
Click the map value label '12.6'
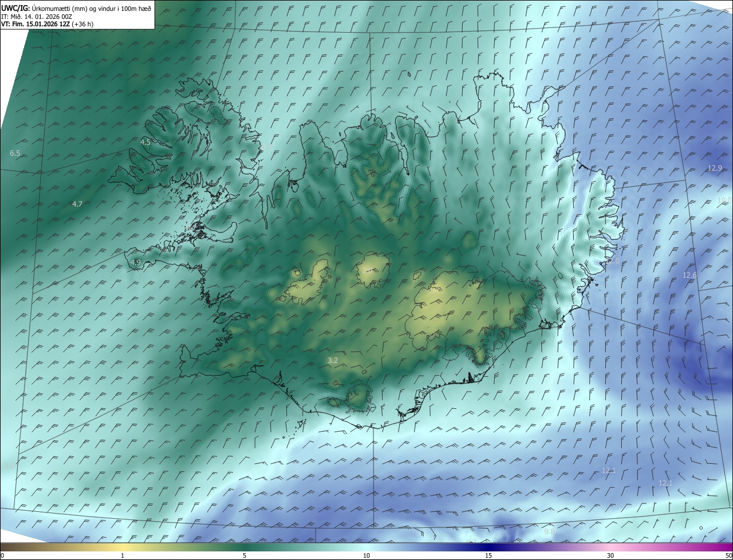[x=689, y=275]
